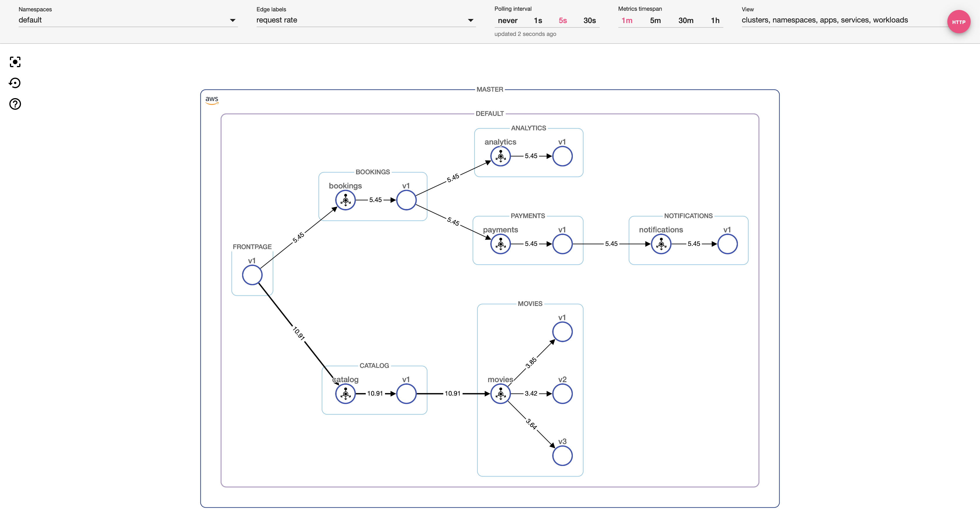Click the NOTIFICATIONS app box label
The width and height of the screenshot is (980, 522).
click(688, 216)
